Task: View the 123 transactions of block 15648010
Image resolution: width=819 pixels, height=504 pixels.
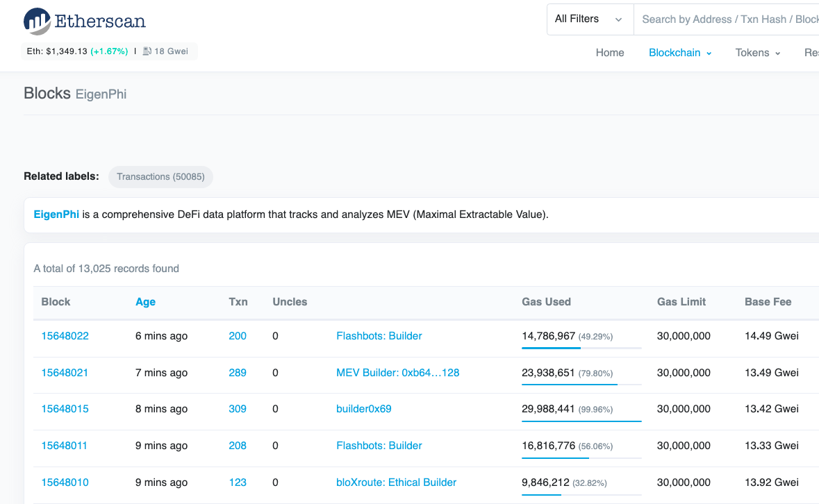Action: (x=238, y=482)
